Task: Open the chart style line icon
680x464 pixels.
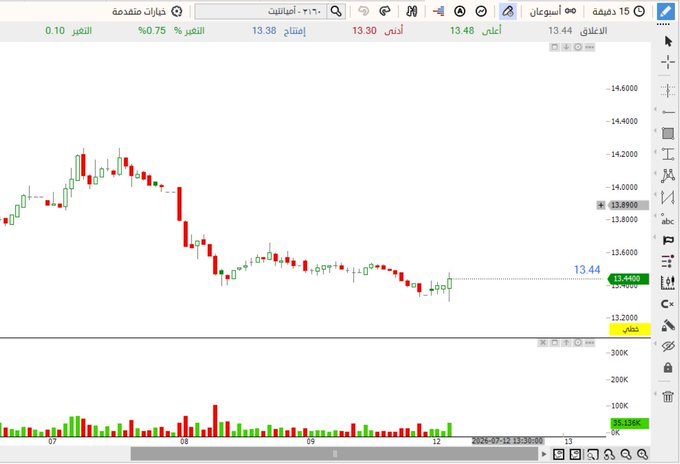Action: (481, 11)
